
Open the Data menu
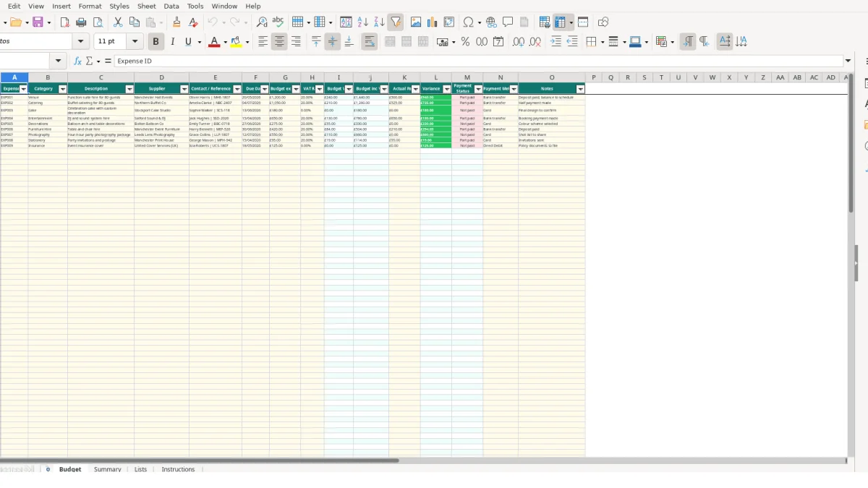click(x=171, y=6)
